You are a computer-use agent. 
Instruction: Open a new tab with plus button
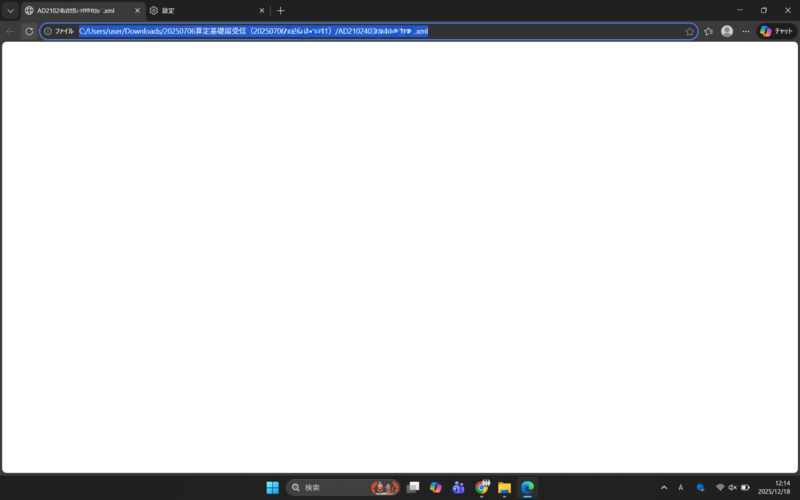[x=280, y=10]
